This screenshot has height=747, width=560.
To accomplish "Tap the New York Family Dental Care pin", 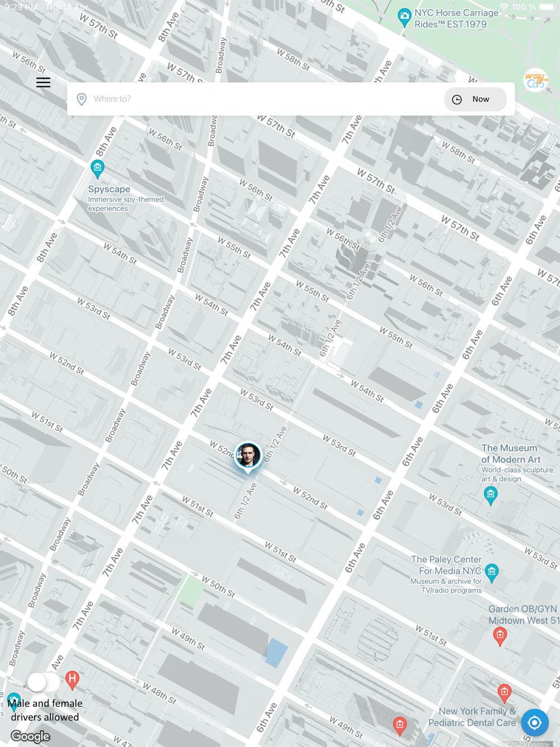I will [505, 693].
